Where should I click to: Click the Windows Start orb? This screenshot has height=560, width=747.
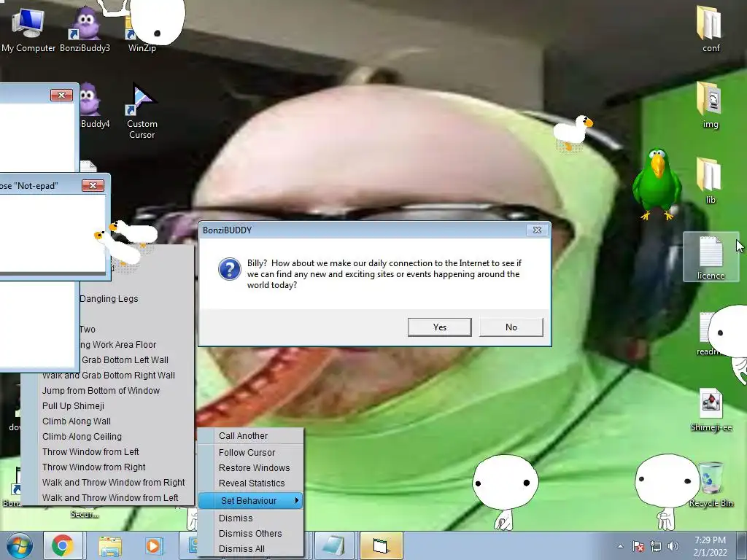coord(19,545)
